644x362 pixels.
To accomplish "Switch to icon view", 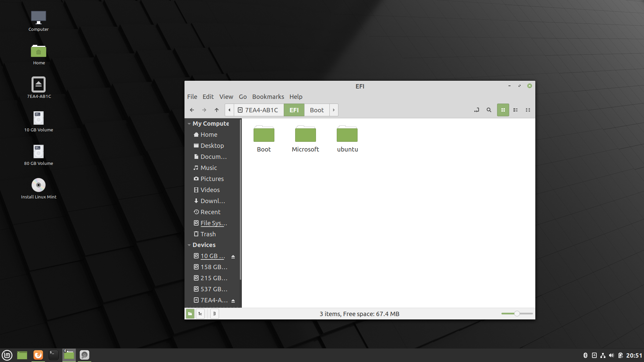I will click(x=503, y=110).
